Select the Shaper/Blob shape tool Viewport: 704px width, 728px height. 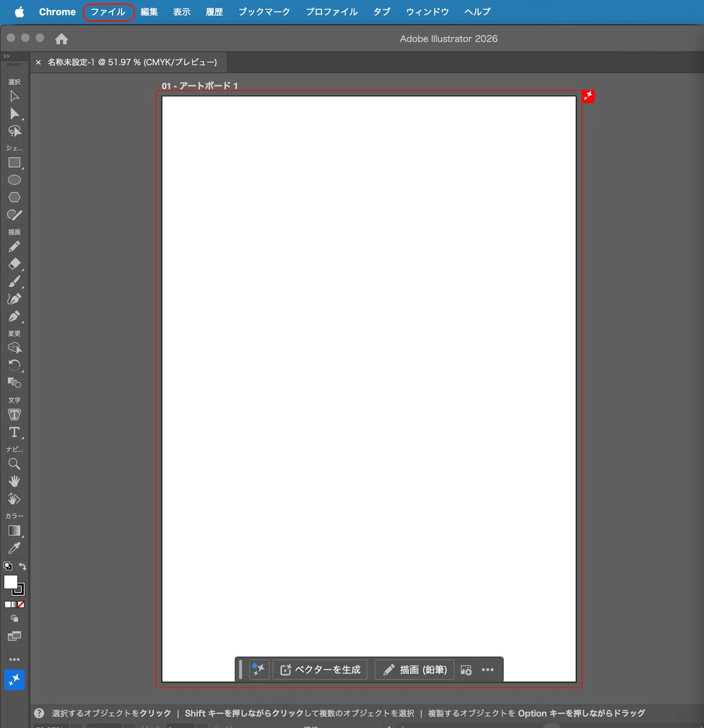15,215
